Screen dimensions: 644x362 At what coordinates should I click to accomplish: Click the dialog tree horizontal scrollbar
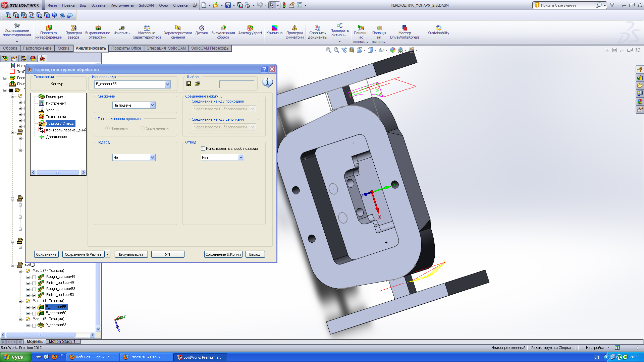[x=58, y=173]
